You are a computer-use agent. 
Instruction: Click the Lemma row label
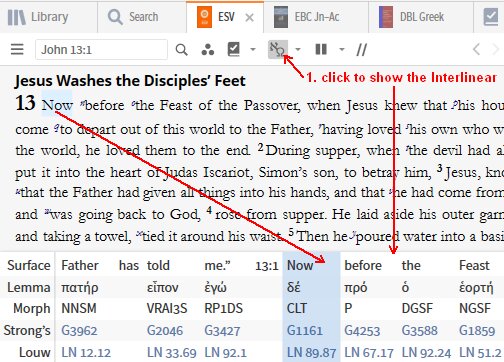coord(29,287)
